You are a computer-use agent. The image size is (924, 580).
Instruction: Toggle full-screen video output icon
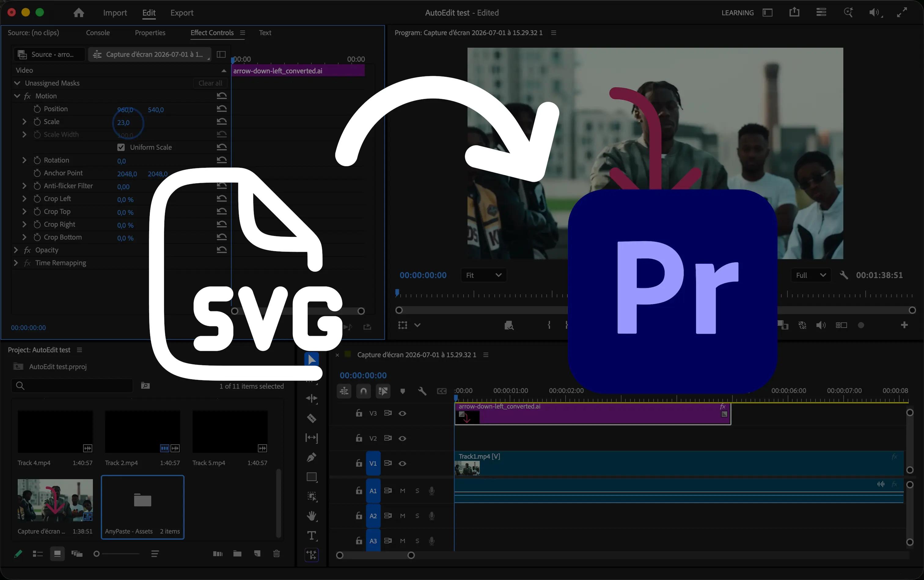[x=902, y=13]
